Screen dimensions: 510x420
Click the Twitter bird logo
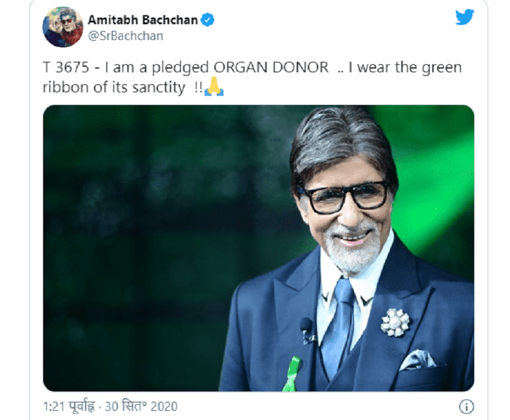pos(464,18)
